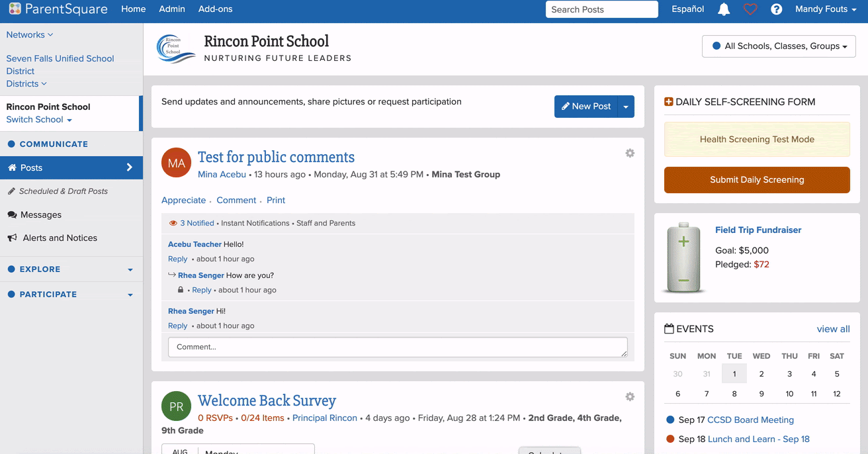Click the calendar icon next to EVENTS

click(x=669, y=329)
